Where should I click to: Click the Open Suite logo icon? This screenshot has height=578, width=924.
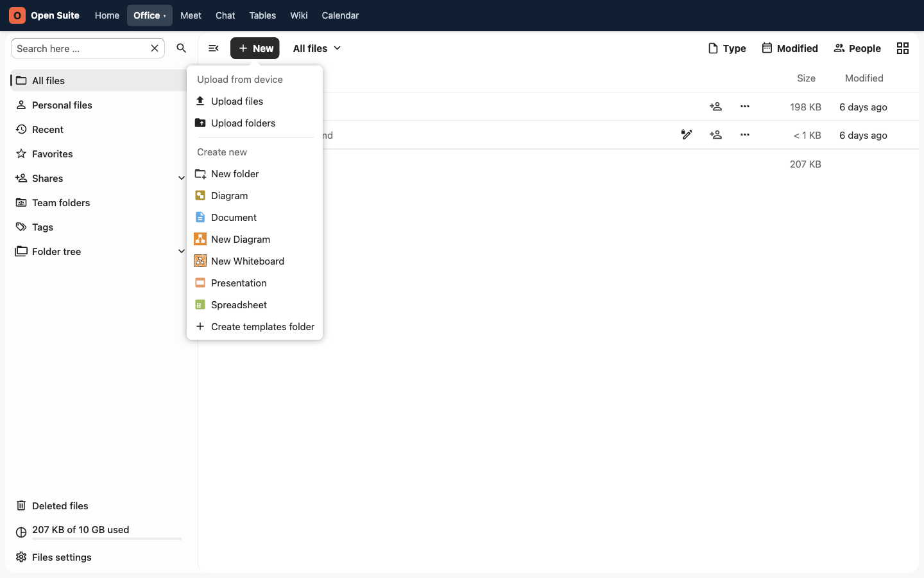click(x=17, y=15)
